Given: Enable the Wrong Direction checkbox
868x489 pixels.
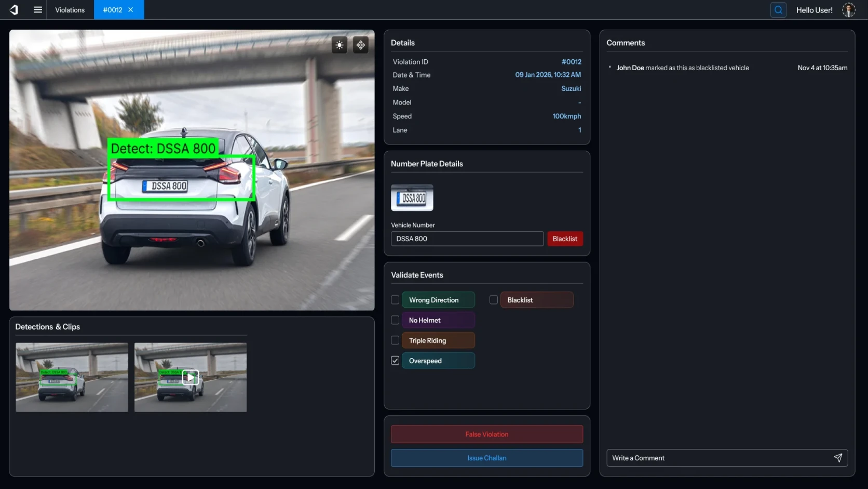Looking at the screenshot, I should pyautogui.click(x=395, y=300).
